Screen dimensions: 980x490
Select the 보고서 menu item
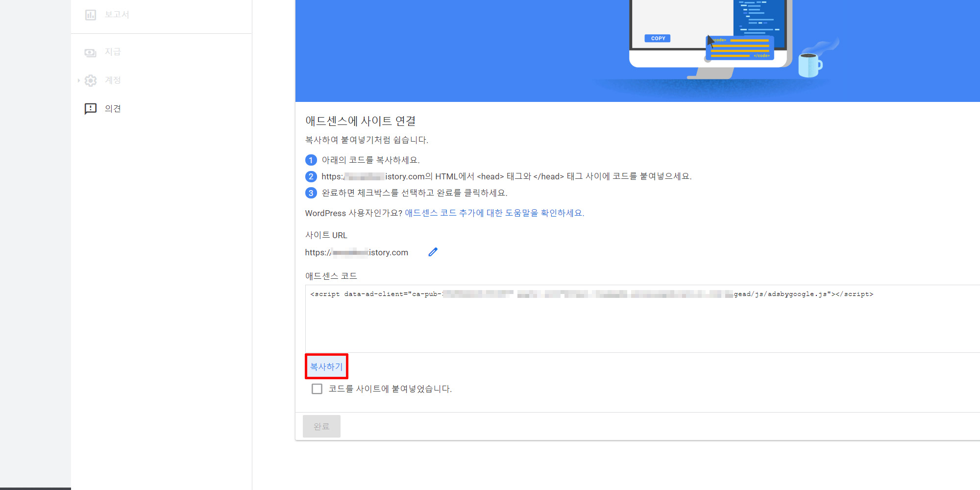117,15
